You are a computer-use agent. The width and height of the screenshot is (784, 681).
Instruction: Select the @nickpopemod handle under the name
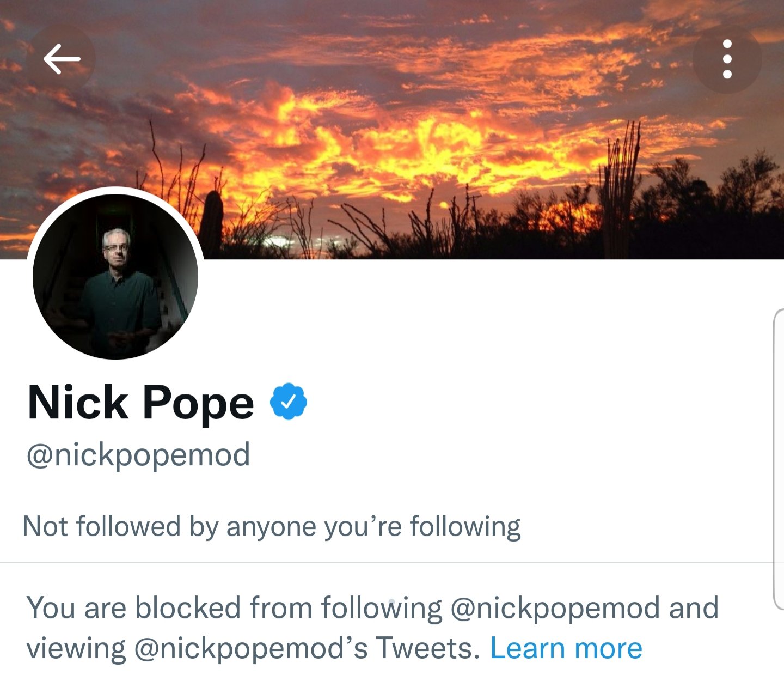click(138, 454)
